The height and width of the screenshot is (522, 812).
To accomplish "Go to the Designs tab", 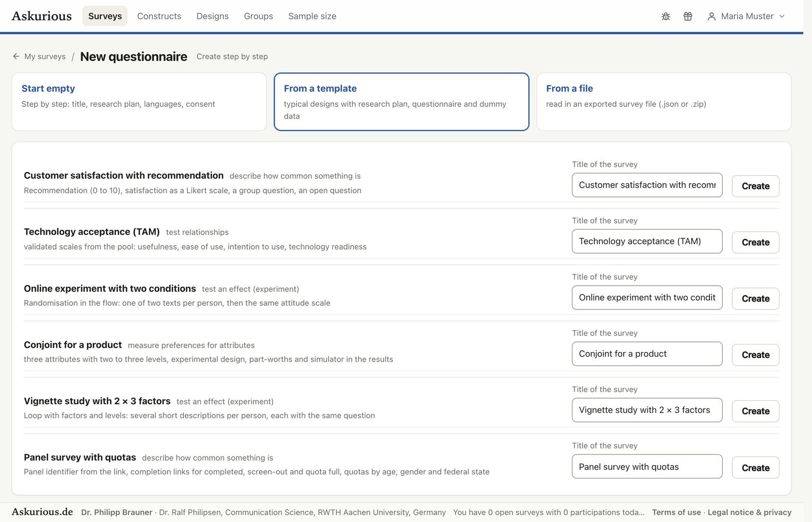I will (x=212, y=16).
